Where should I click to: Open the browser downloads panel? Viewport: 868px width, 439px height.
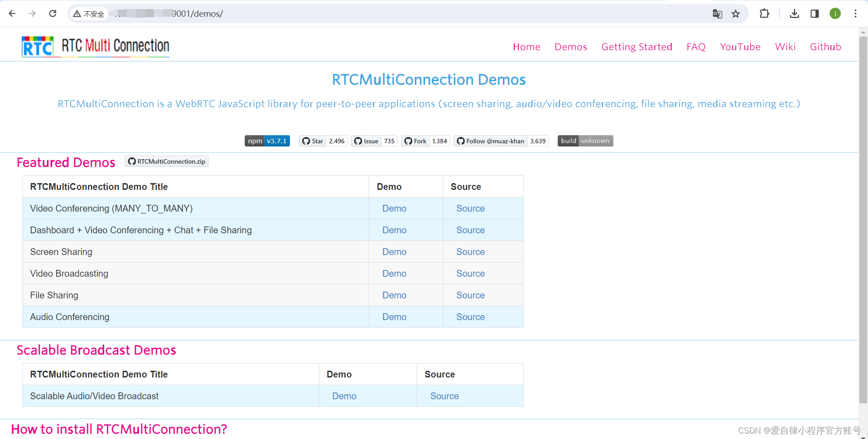(794, 14)
